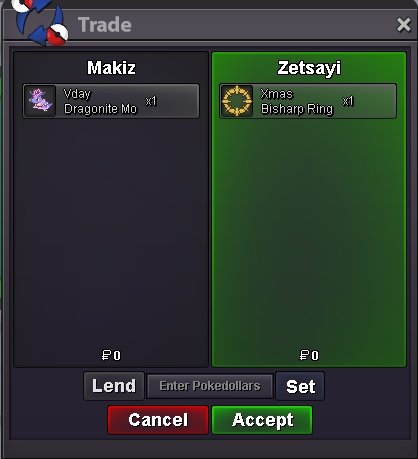418x459 pixels.
Task: Click the Xmas Bisharp Ring item label
Action: (x=297, y=101)
